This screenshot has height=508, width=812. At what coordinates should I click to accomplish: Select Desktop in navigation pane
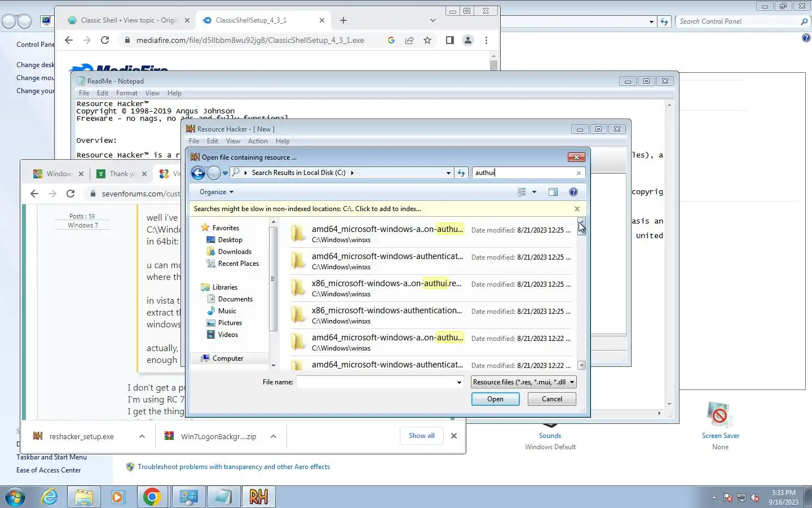pos(230,240)
